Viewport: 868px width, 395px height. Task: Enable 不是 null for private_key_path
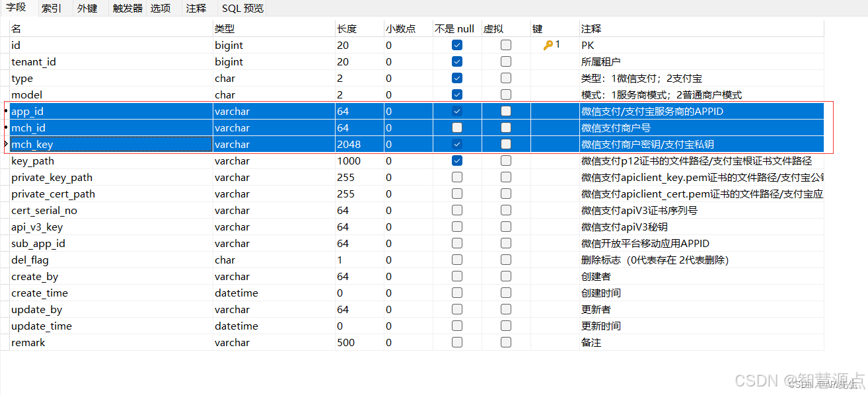456,177
